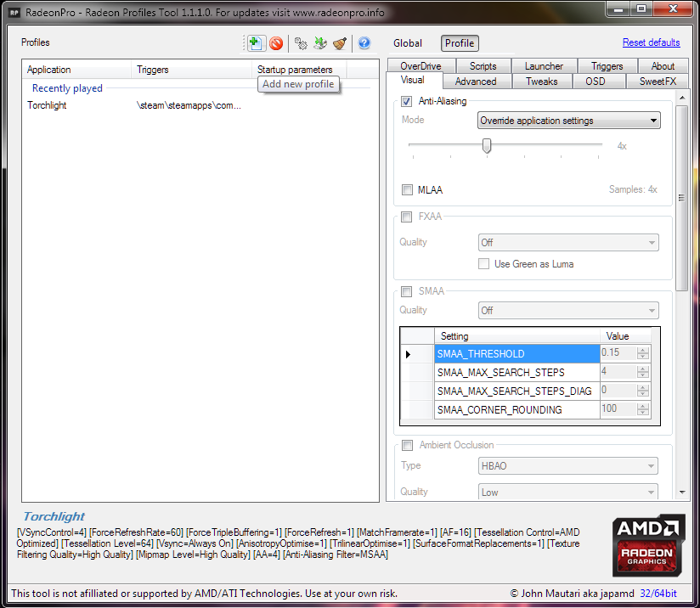Click the SMAA_THRESHOLD value spinner
The width and height of the screenshot is (700, 608).
pyautogui.click(x=643, y=353)
